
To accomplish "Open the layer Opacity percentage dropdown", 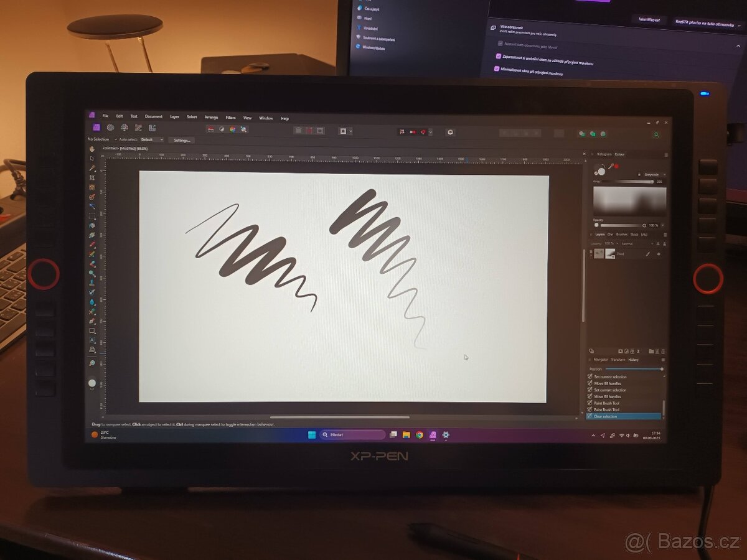I will point(617,243).
